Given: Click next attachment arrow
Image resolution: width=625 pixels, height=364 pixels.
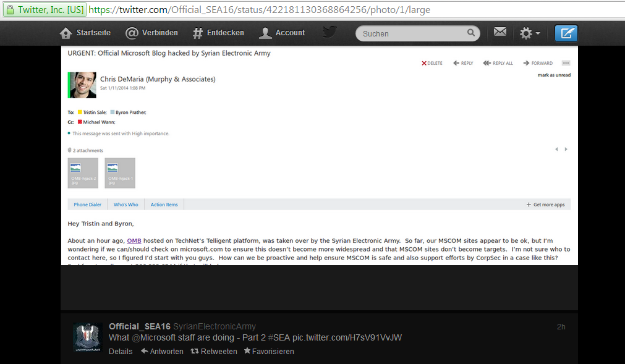Looking at the screenshot, I should 566,150.
